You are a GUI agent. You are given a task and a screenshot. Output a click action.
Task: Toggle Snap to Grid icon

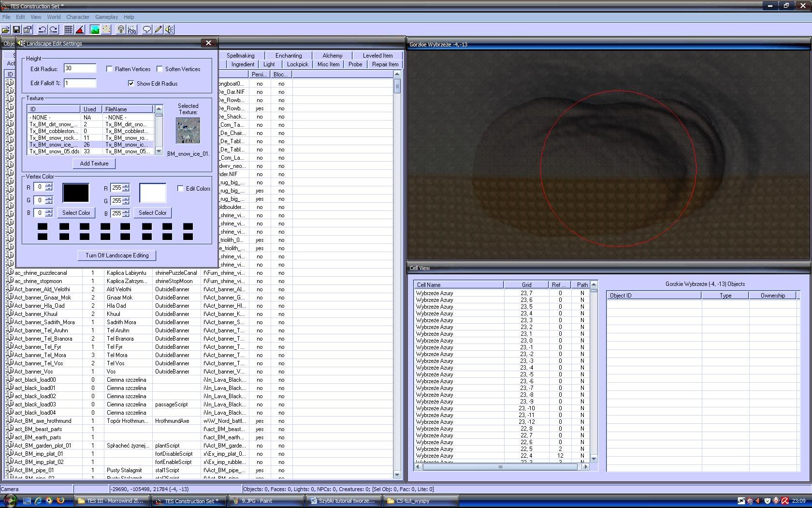(x=69, y=30)
